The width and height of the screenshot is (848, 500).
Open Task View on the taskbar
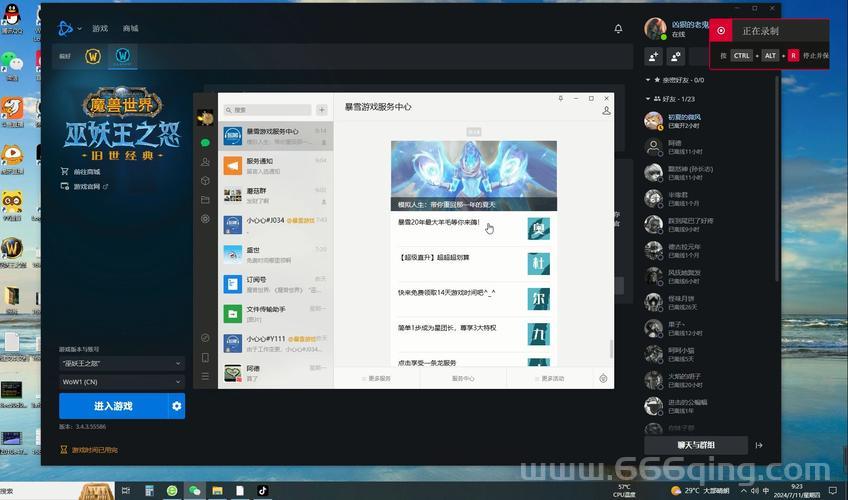(125, 491)
